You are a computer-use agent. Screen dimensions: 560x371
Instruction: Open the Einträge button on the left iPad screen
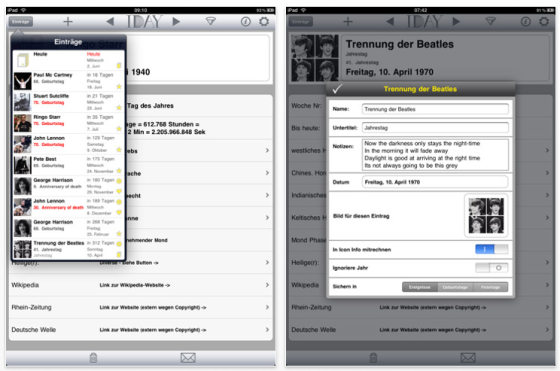[x=21, y=22]
